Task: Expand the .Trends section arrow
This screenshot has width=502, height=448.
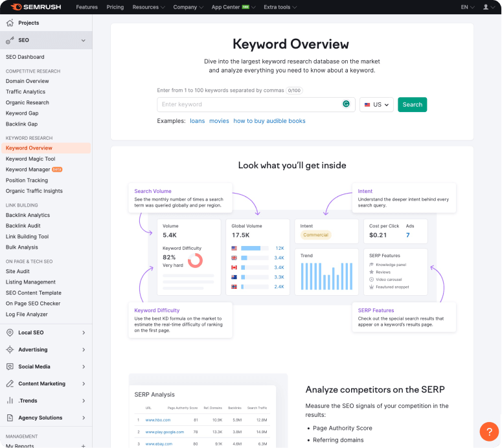Action: tap(84, 401)
